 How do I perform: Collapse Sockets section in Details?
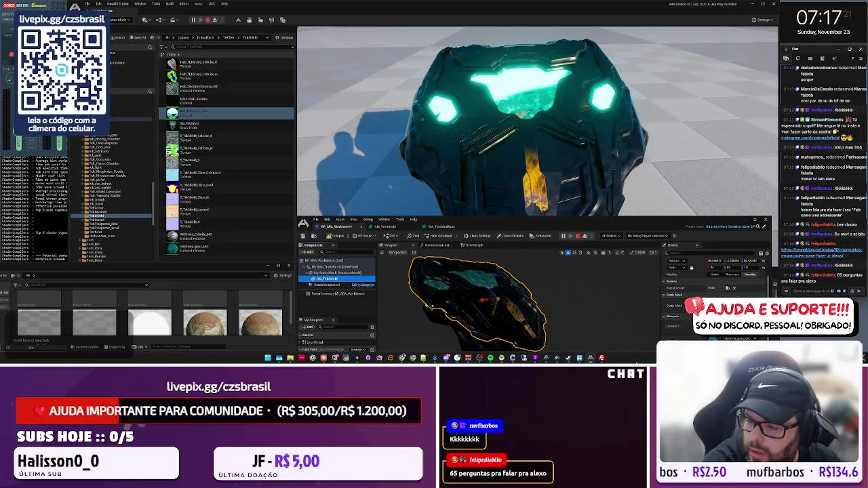point(664,281)
